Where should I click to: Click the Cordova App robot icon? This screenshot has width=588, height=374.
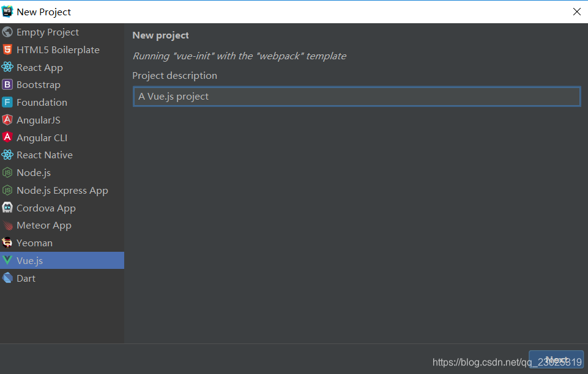point(7,207)
